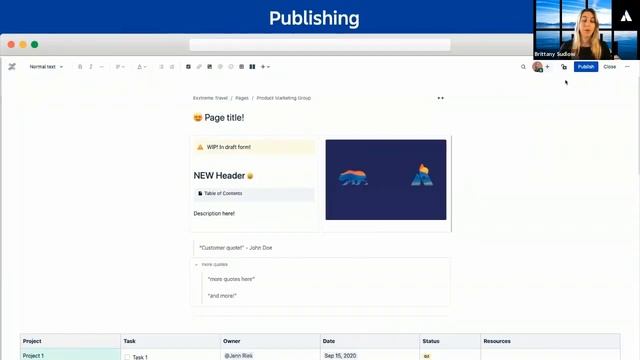Toggle italic formatting

coord(91,67)
